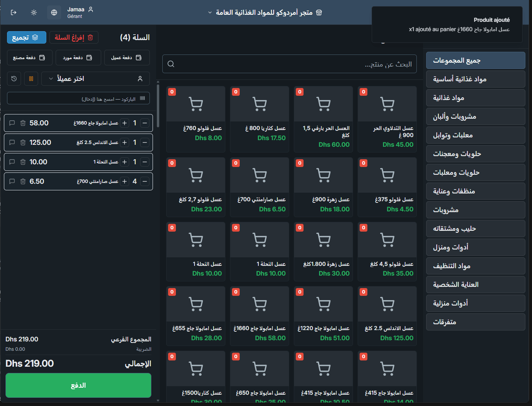Click the تجميع (group) button
This screenshot has width=532, height=406.
pyautogui.click(x=26, y=37)
